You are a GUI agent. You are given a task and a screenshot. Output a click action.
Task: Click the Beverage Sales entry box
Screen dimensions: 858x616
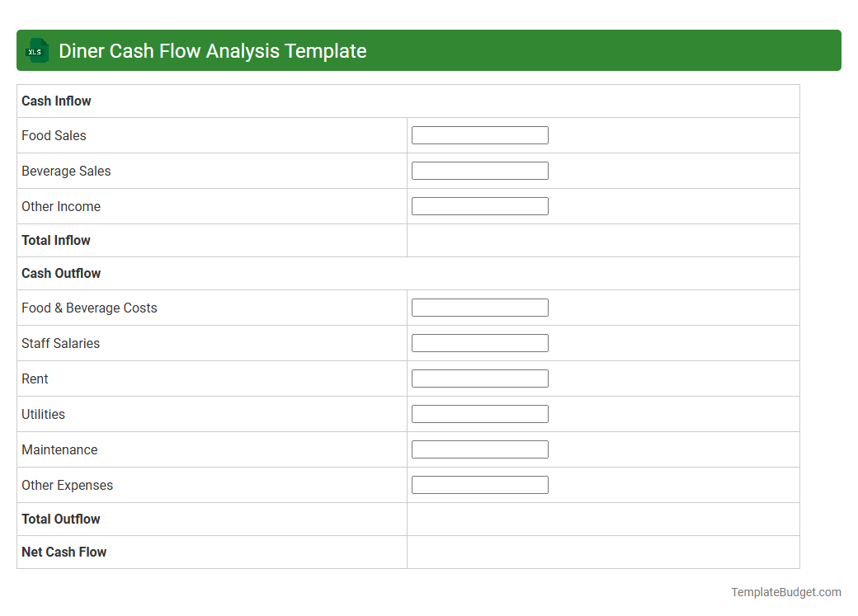tap(479, 170)
